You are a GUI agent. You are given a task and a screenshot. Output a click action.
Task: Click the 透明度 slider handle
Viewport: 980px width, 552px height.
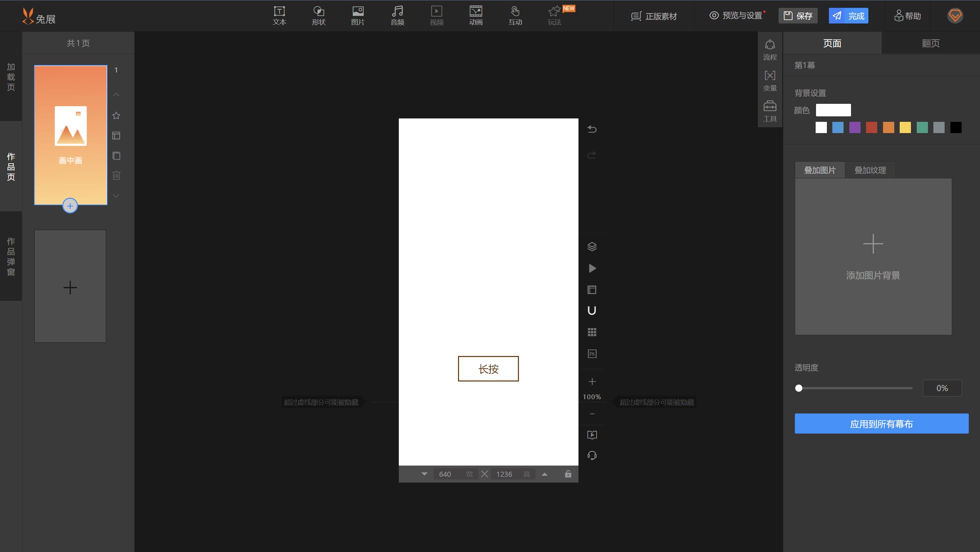[x=799, y=388]
